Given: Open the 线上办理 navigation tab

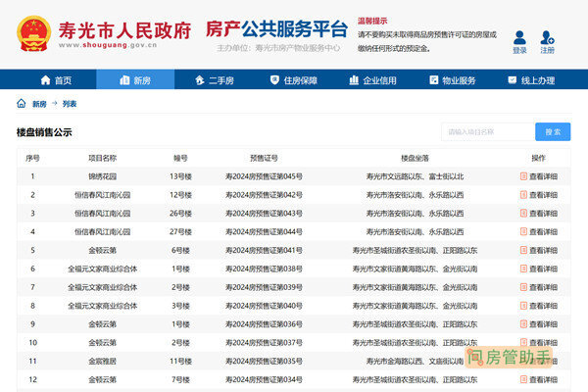Looking at the screenshot, I should [x=531, y=80].
